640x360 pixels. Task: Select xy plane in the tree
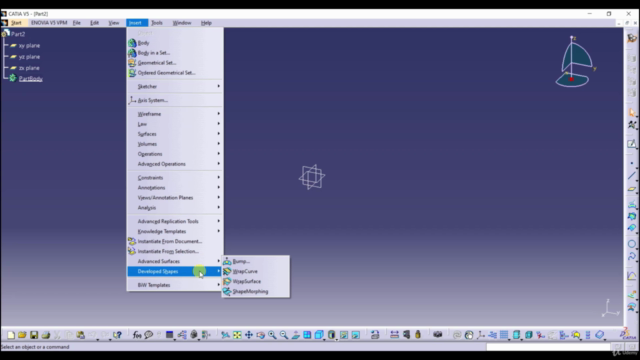(x=29, y=46)
